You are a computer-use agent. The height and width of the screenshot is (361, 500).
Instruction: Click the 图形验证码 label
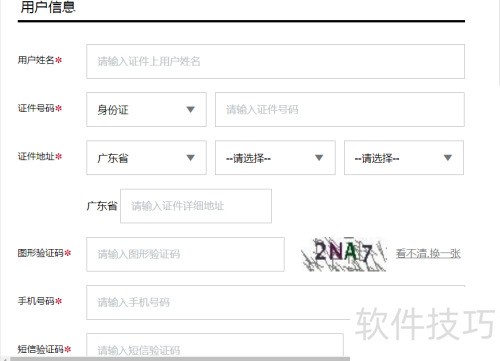click(x=40, y=253)
